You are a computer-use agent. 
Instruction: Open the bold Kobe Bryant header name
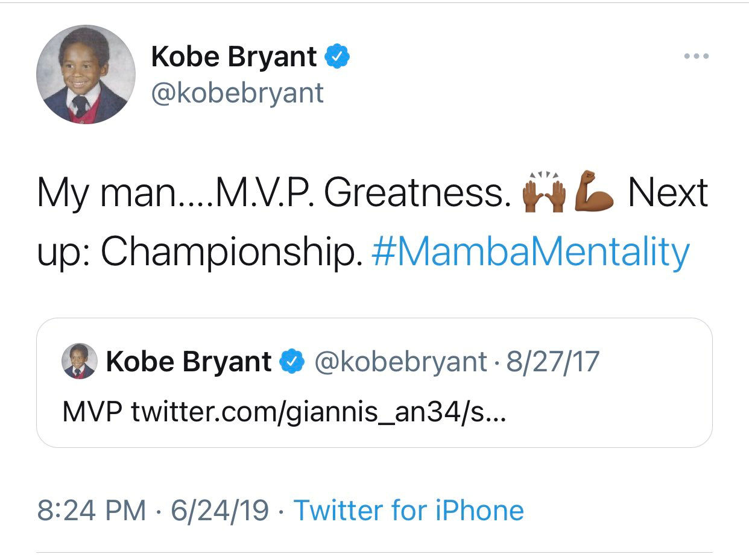click(x=233, y=57)
